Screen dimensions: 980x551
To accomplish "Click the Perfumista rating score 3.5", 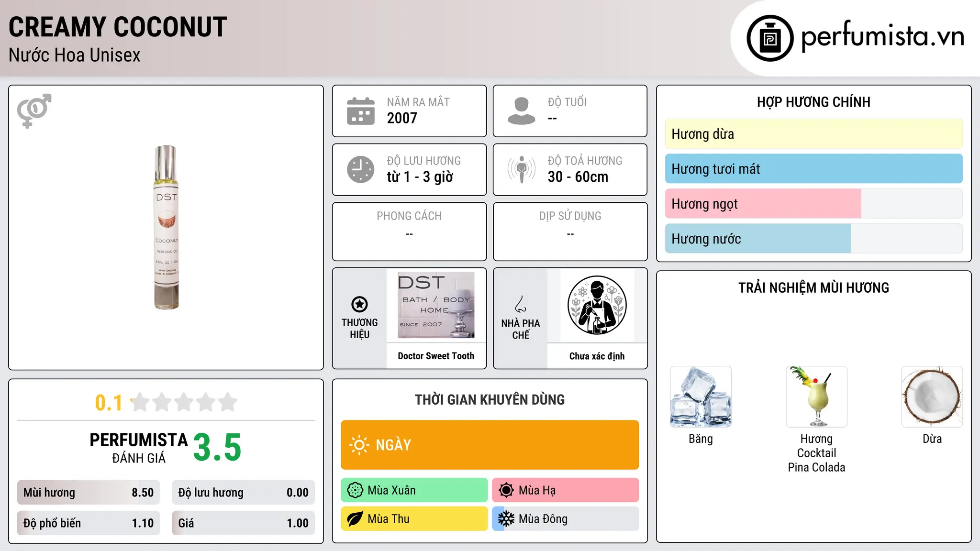I will pos(217,448).
